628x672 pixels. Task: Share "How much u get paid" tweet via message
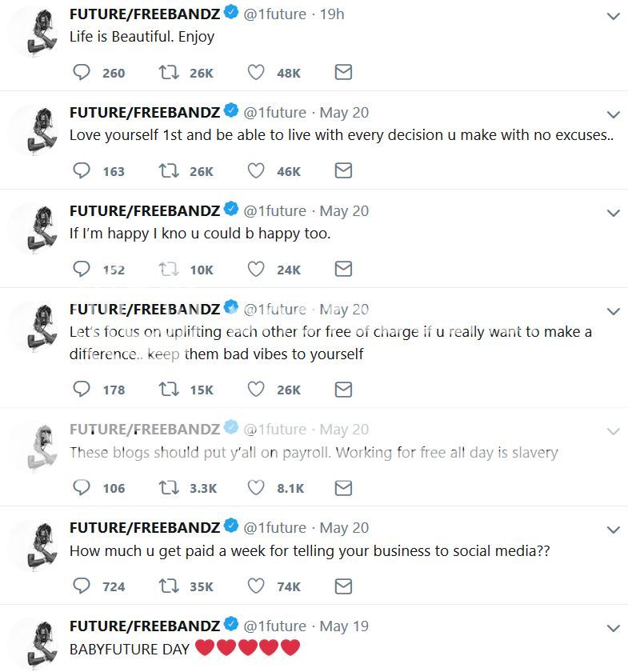(343, 586)
